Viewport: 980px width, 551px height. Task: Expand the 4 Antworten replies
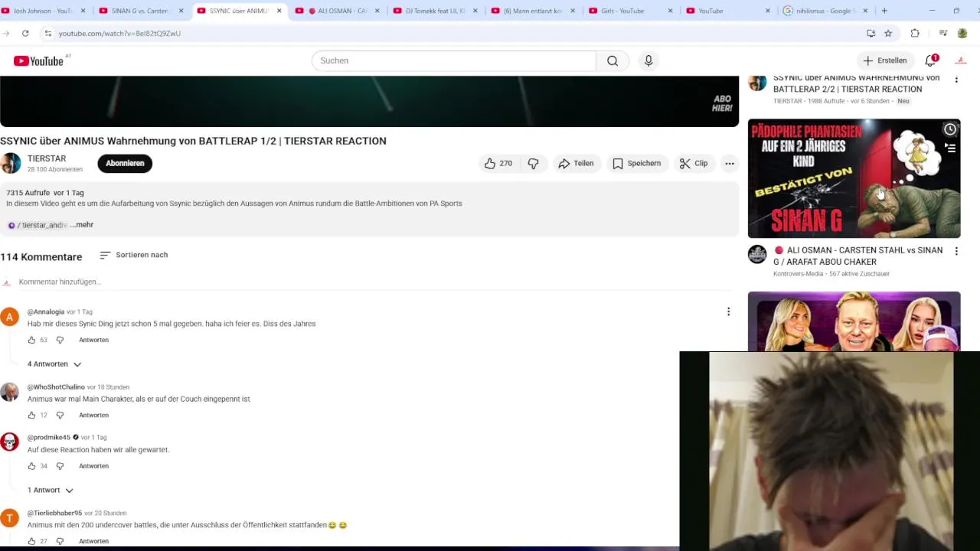click(x=54, y=364)
